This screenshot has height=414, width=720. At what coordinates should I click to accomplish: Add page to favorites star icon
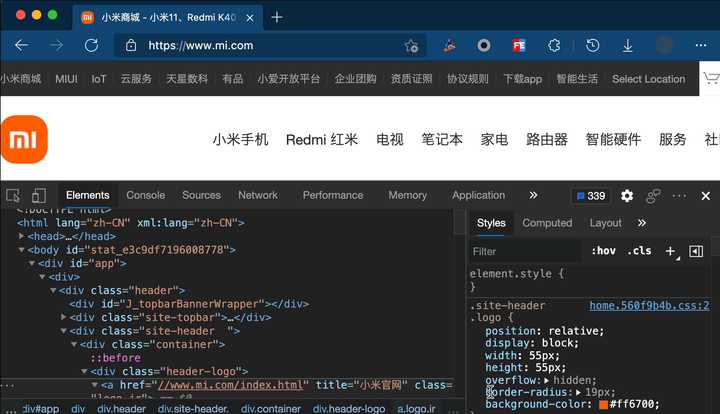point(411,46)
